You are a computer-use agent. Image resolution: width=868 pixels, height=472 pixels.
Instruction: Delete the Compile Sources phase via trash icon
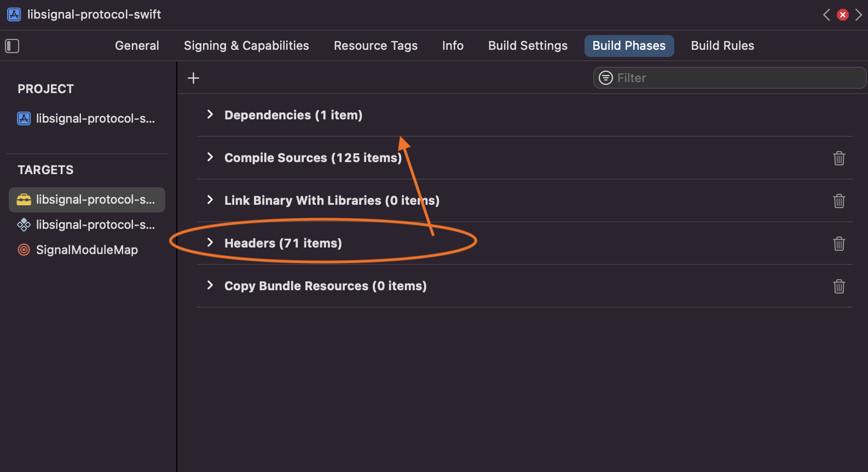click(839, 158)
